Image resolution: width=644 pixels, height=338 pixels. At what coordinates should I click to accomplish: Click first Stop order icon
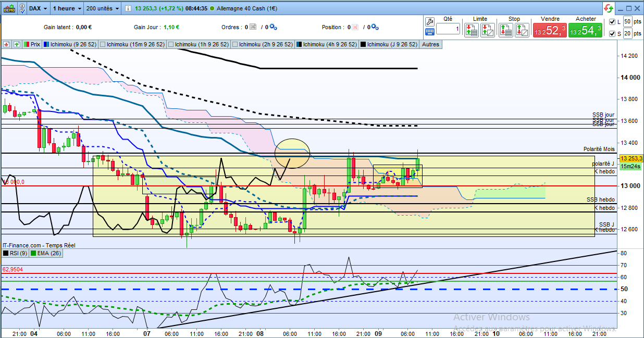pyautogui.click(x=505, y=30)
